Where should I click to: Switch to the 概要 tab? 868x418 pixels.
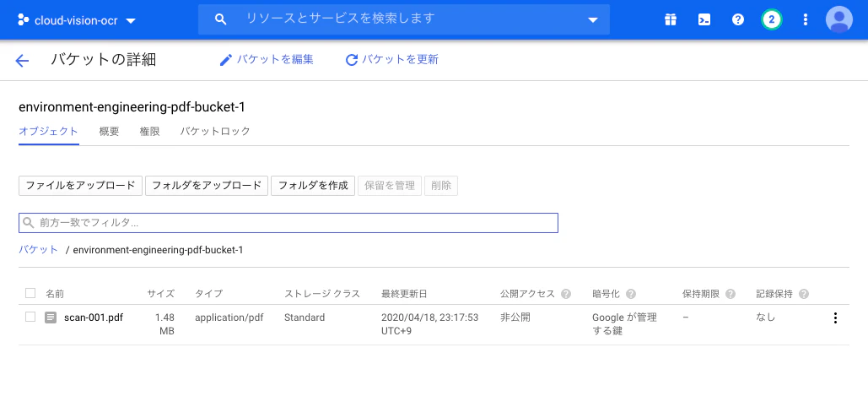(x=109, y=132)
